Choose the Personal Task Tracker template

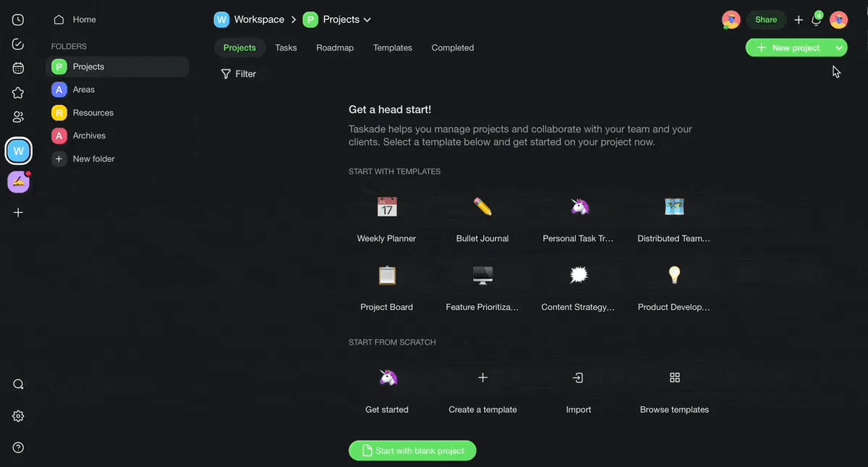(x=579, y=219)
